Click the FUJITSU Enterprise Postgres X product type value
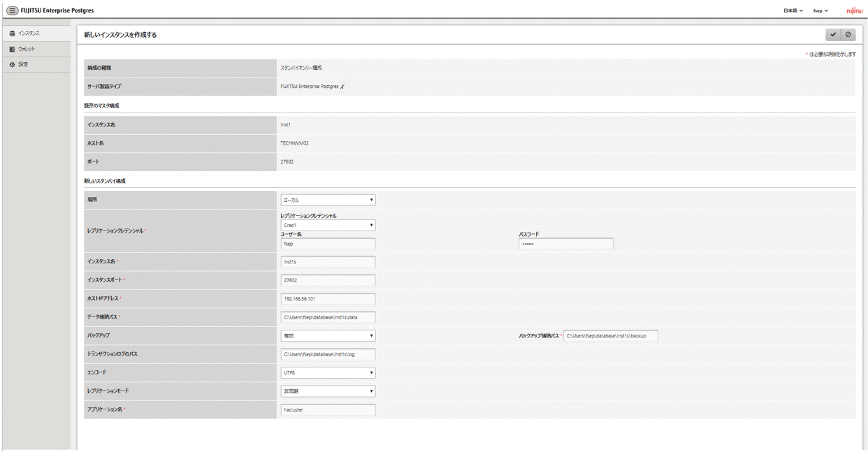The height and width of the screenshot is (452, 868). 312,87
